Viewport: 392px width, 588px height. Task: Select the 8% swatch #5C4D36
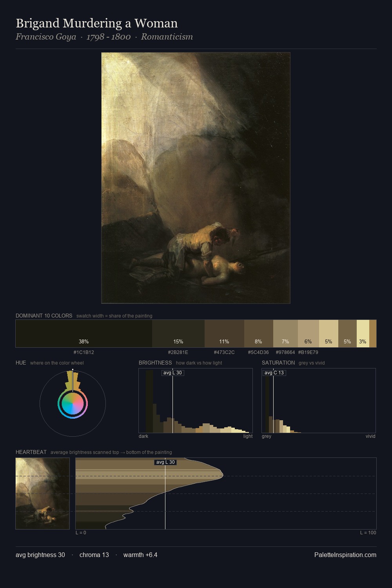(258, 334)
